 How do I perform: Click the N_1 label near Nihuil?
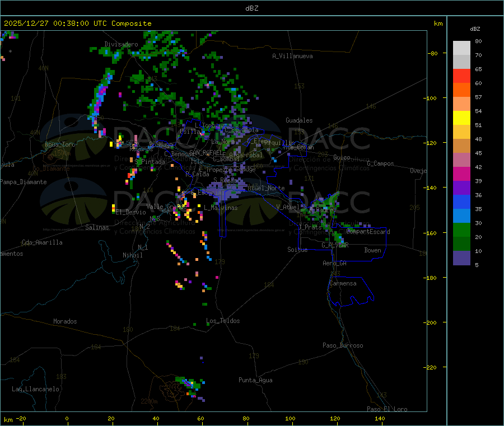coord(143,247)
